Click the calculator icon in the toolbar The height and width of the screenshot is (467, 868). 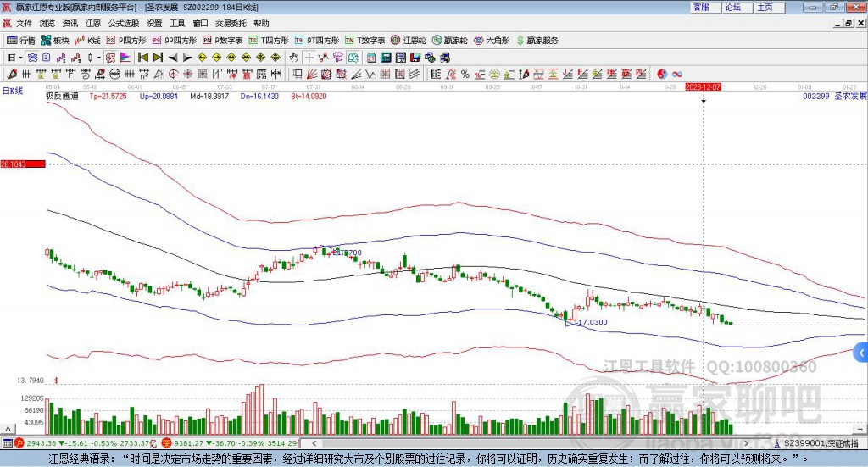pyautogui.click(x=386, y=58)
